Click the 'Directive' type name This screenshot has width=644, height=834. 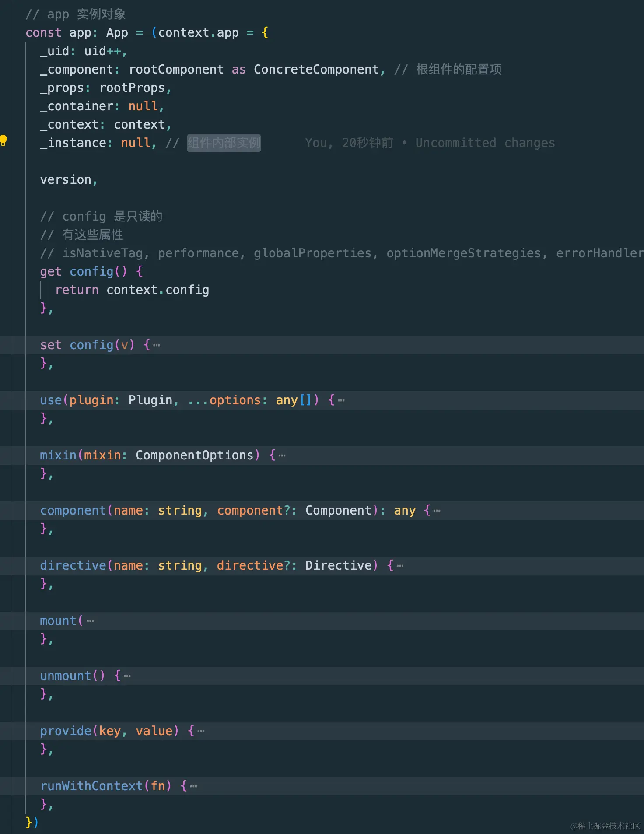tap(338, 566)
